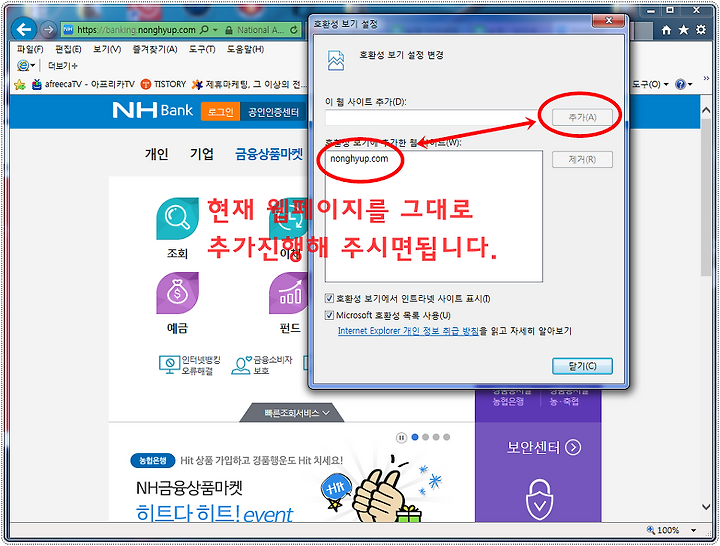Image resolution: width=720 pixels, height=546 pixels.
Task: Click the vertical scrollbar thumb
Action: tap(706, 197)
